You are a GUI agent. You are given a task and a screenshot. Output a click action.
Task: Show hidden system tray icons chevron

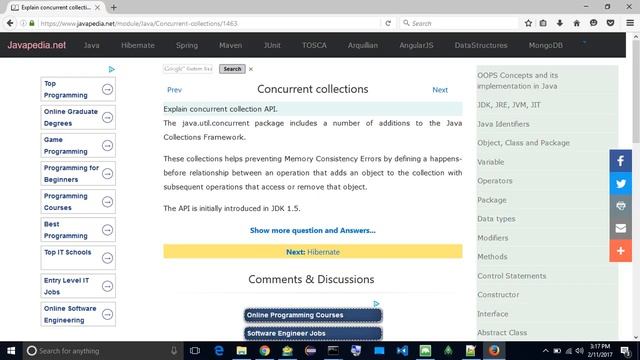coord(546,351)
